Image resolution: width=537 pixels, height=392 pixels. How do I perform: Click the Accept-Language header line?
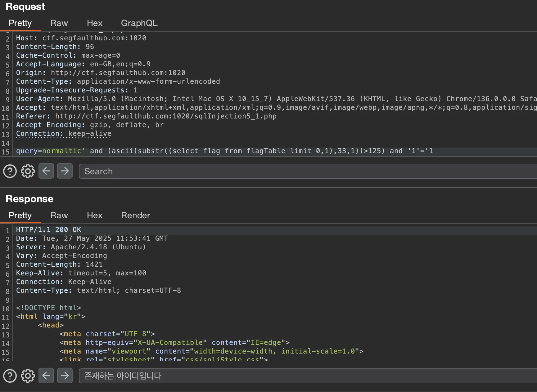(83, 64)
